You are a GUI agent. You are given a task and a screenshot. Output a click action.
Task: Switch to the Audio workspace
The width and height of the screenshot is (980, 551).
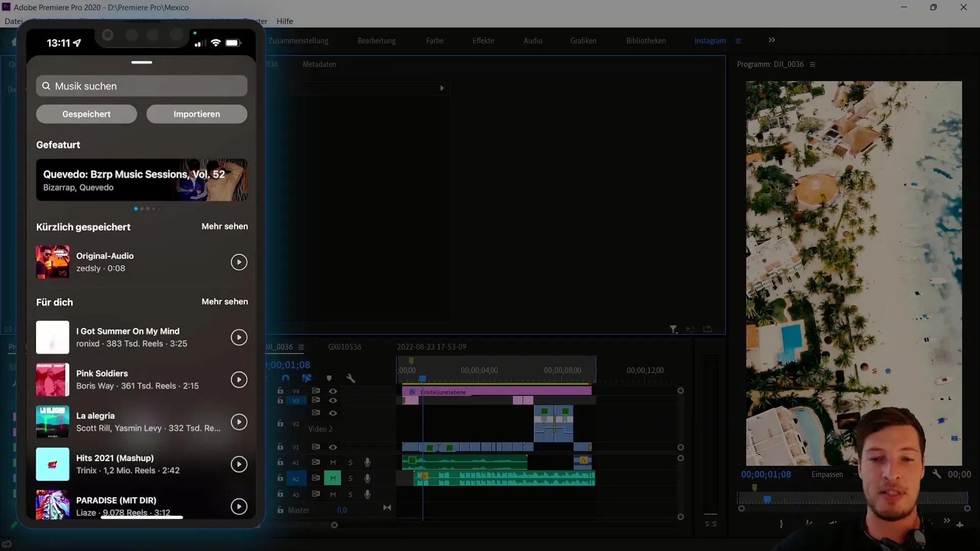(x=533, y=41)
